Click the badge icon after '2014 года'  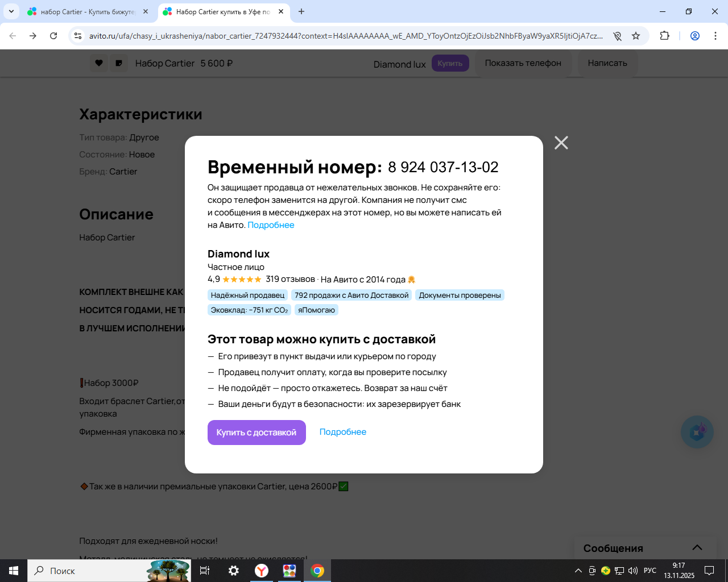(412, 279)
